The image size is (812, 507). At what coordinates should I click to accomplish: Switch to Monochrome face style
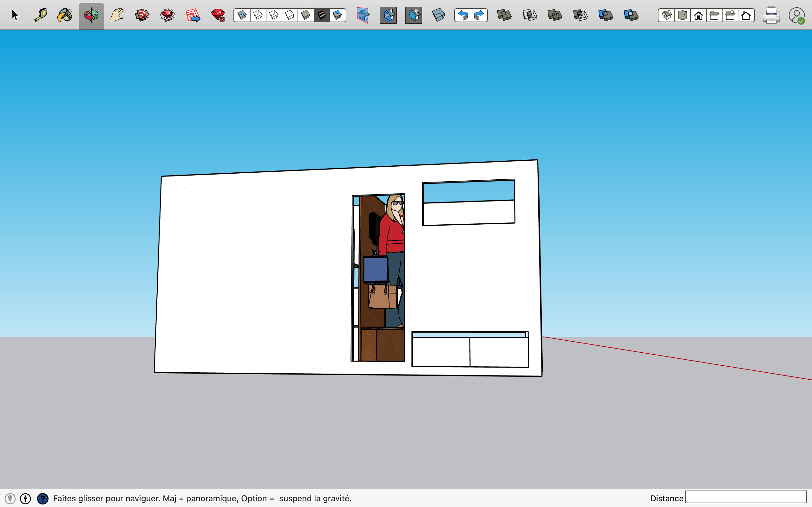pyautogui.click(x=337, y=15)
